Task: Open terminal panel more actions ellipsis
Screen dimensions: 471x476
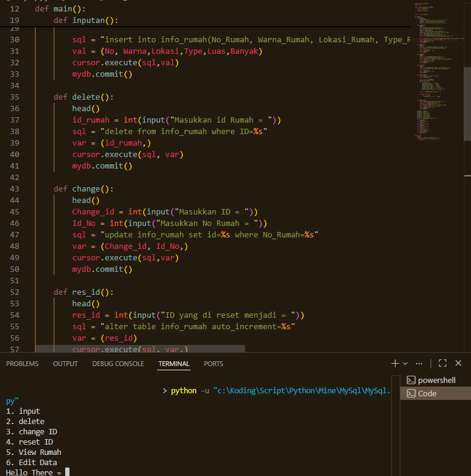Action: point(419,364)
